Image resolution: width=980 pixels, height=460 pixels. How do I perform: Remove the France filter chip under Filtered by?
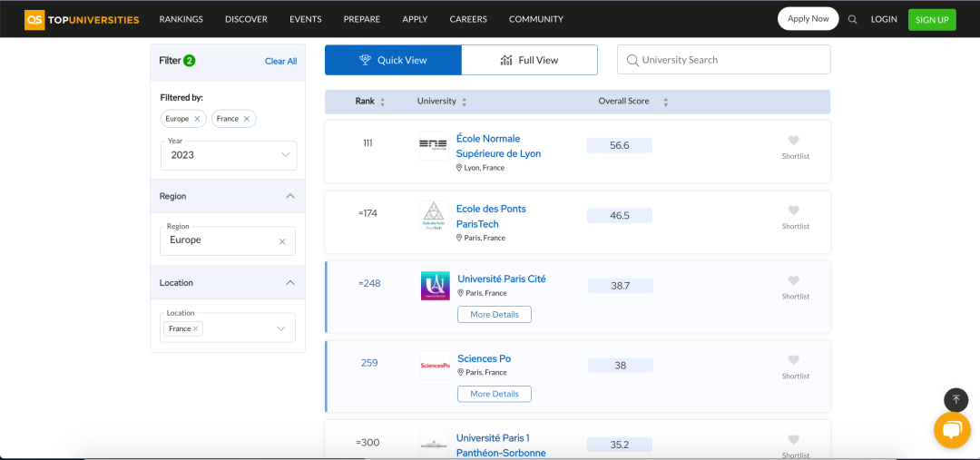(x=246, y=119)
